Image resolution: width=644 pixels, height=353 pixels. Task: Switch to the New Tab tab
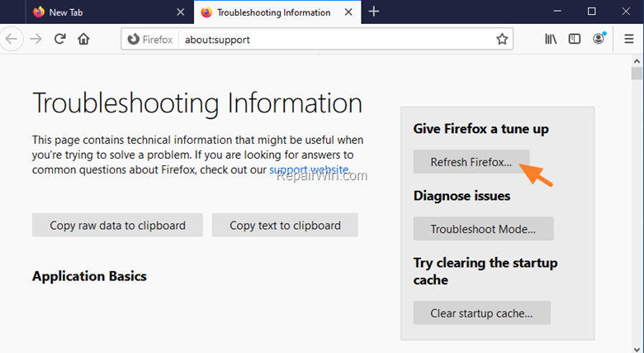click(109, 12)
